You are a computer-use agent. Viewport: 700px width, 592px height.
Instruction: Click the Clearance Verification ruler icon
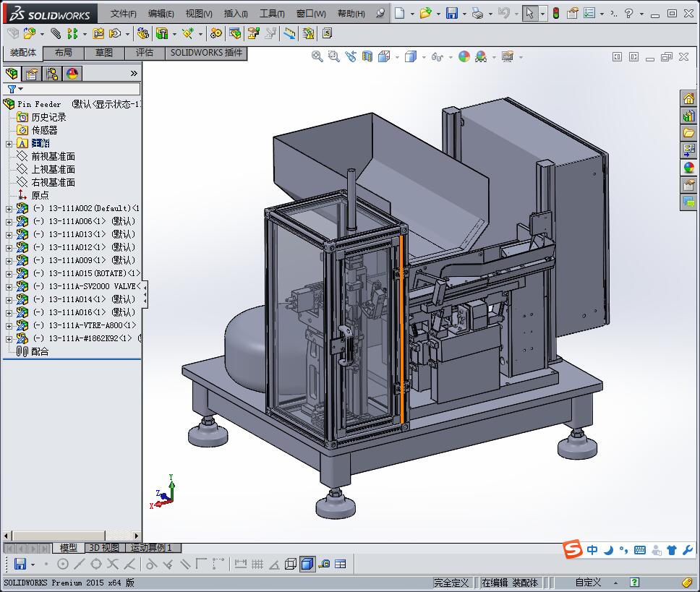(290, 33)
